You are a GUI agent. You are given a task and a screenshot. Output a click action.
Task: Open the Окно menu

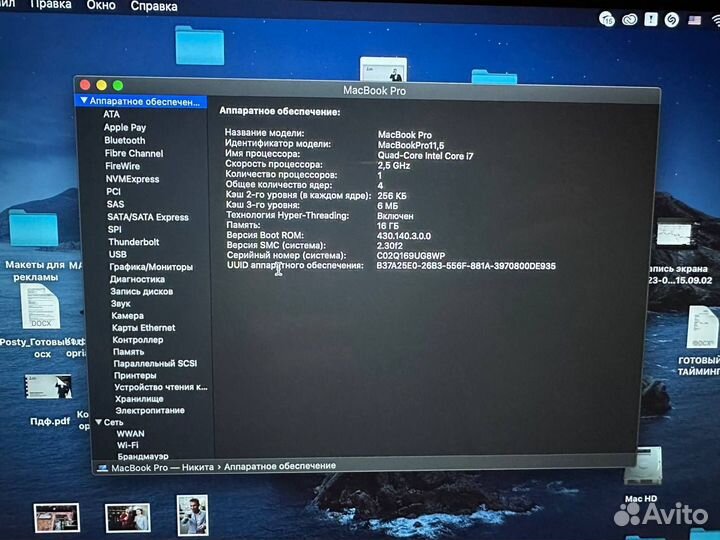coord(101,6)
